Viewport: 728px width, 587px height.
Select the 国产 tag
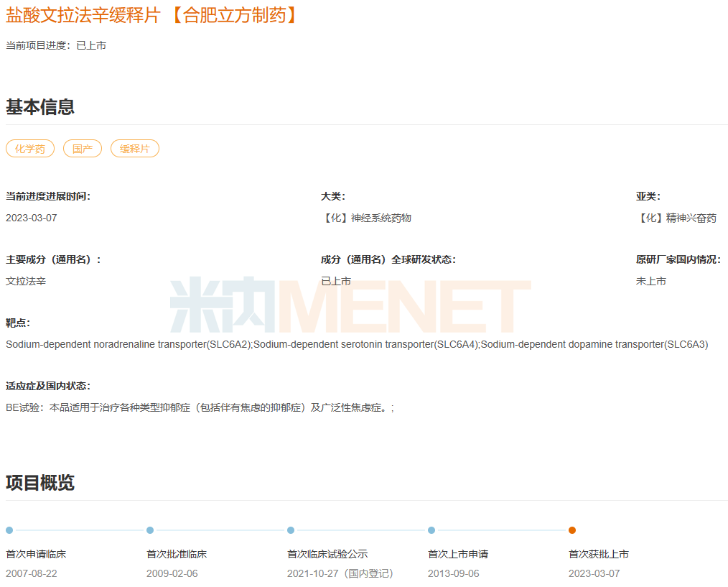pyautogui.click(x=83, y=149)
